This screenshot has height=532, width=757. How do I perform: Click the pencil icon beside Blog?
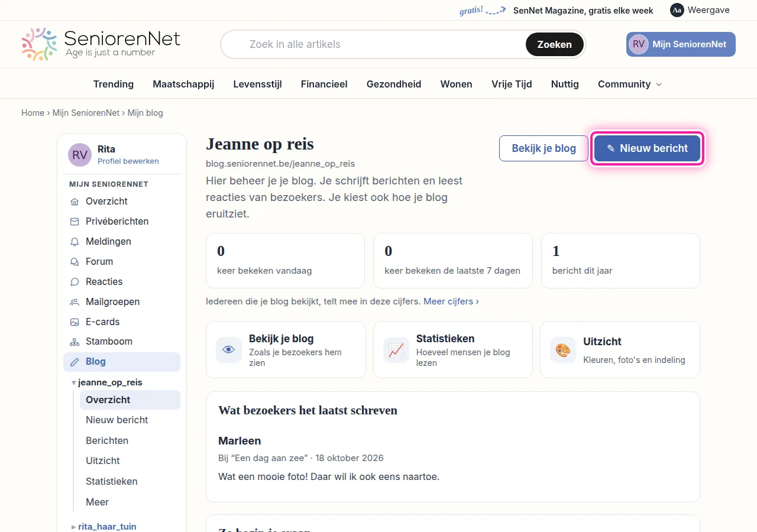click(x=75, y=362)
